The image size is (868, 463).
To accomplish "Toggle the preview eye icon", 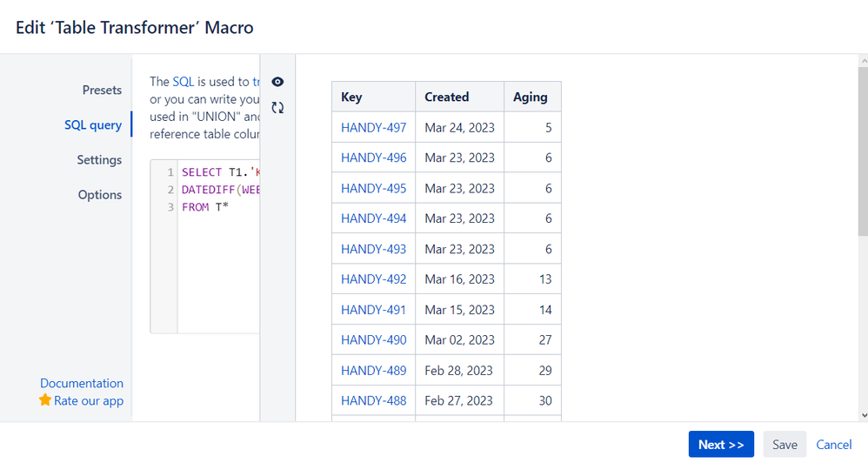I will tap(277, 82).
